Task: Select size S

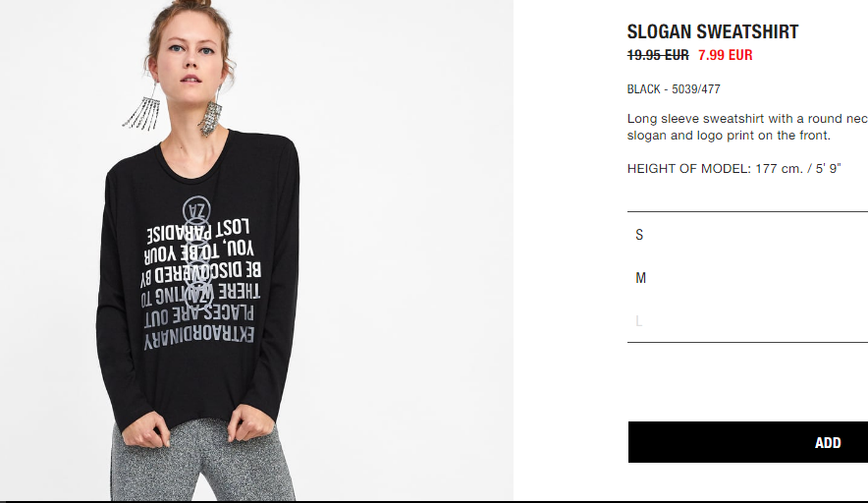Action: pyautogui.click(x=747, y=235)
